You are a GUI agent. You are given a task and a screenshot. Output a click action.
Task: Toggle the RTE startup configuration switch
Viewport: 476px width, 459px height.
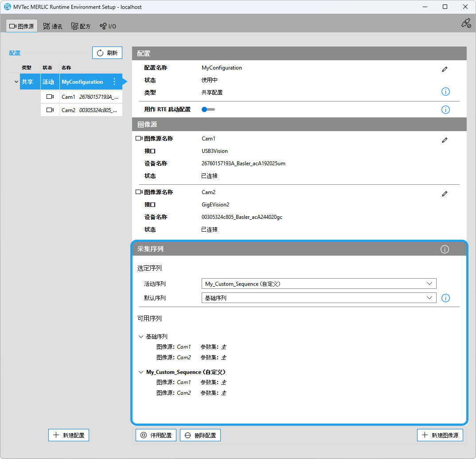tap(208, 109)
